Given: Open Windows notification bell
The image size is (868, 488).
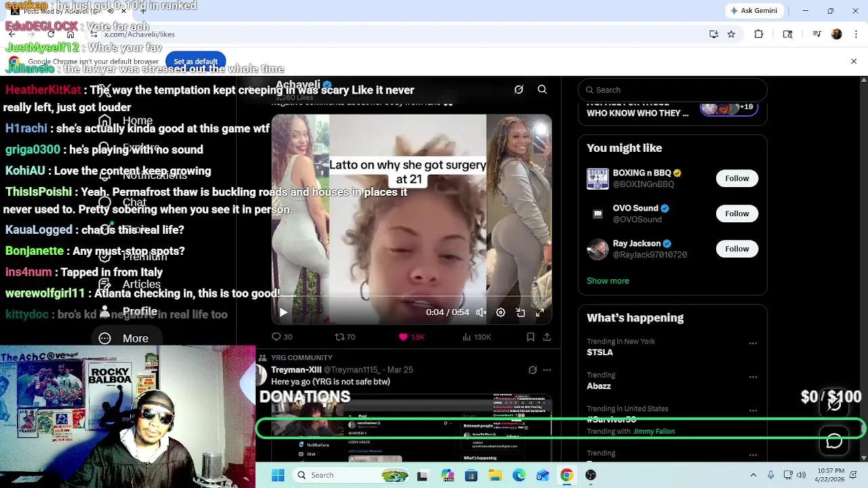Looking at the screenshot, I should pyautogui.click(x=855, y=475).
